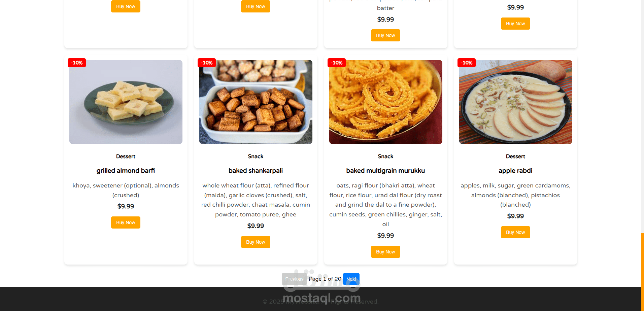
Task: Click Buy Now for baked multigrain murukku
Action: (385, 252)
